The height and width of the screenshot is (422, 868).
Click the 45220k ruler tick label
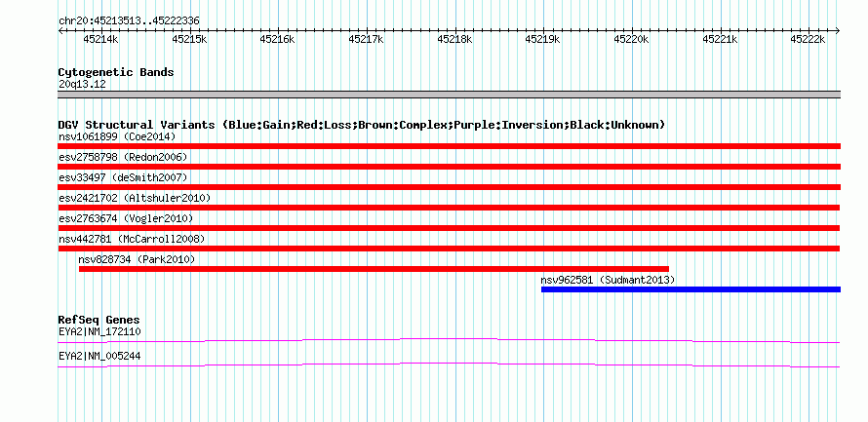coord(631,39)
